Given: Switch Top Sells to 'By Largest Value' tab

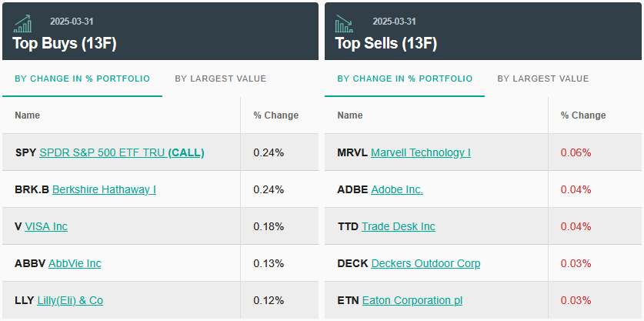Looking at the screenshot, I should point(542,79).
